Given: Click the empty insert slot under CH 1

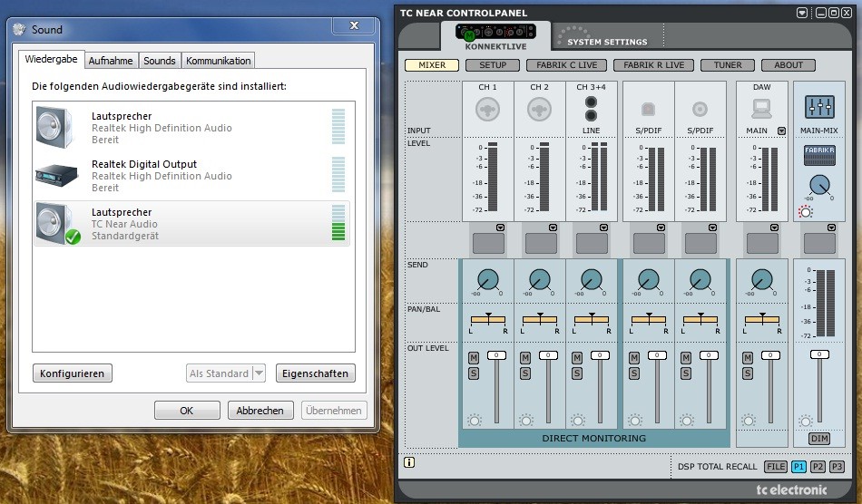Looking at the screenshot, I should pos(488,243).
